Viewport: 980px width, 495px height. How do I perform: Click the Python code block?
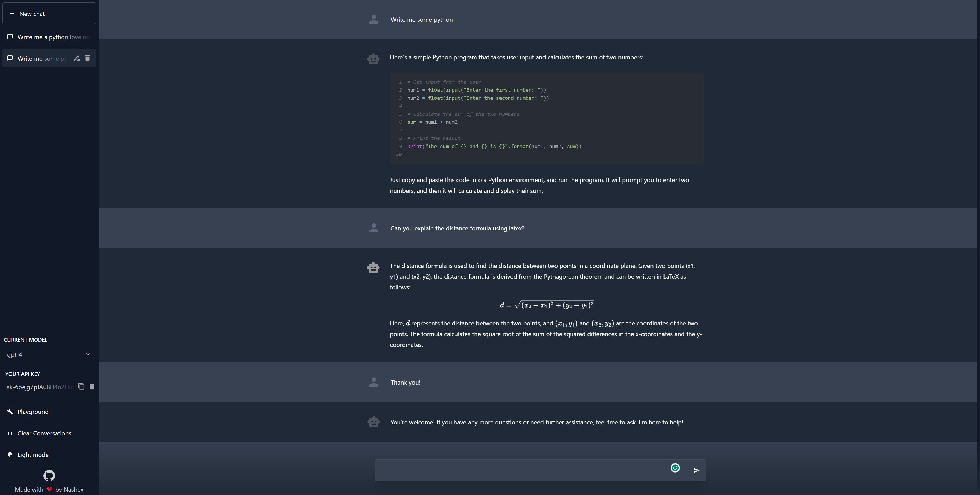pyautogui.click(x=546, y=118)
